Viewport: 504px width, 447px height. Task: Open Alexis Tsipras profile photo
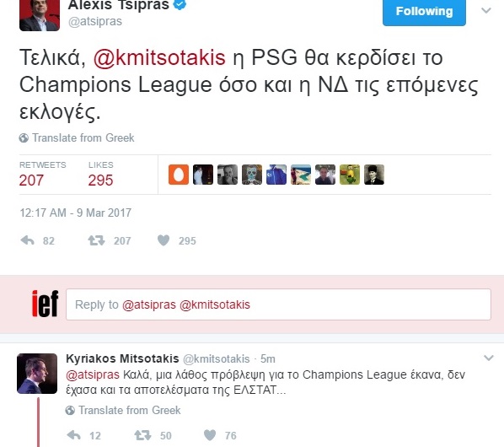(40, 15)
